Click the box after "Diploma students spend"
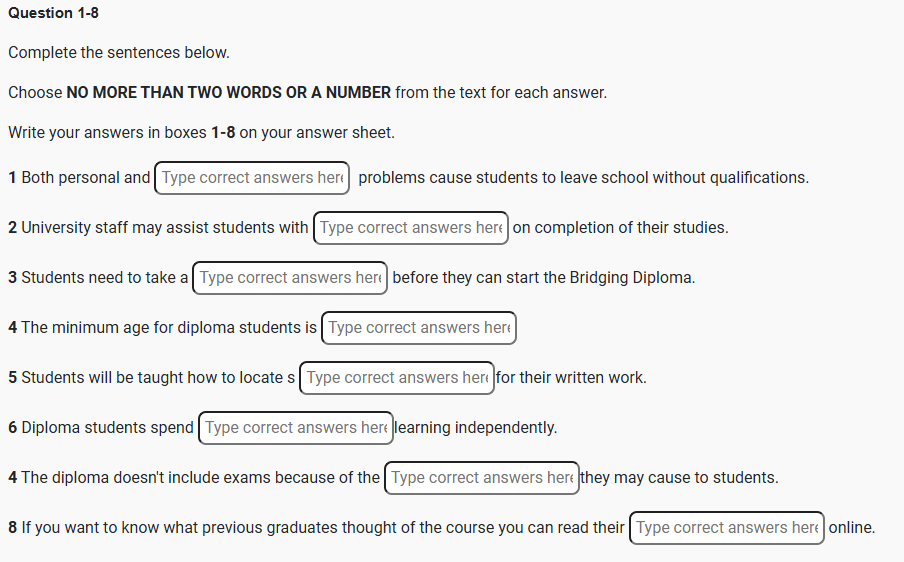Viewport: 904px width, 562px height. pyautogui.click(x=295, y=428)
